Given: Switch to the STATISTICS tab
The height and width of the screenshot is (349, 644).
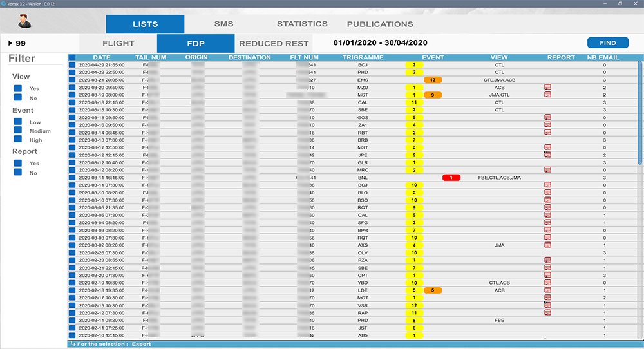Looking at the screenshot, I should 302,24.
